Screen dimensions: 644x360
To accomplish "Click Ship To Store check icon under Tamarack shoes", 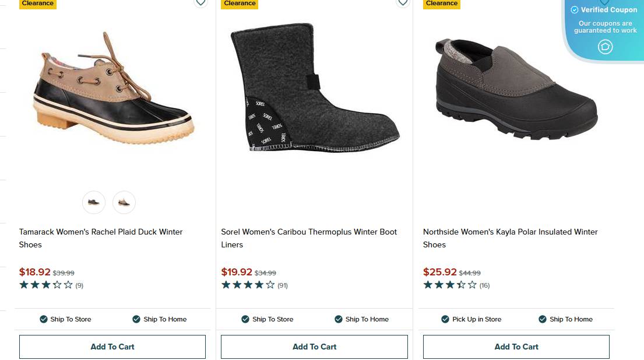I will (x=43, y=319).
